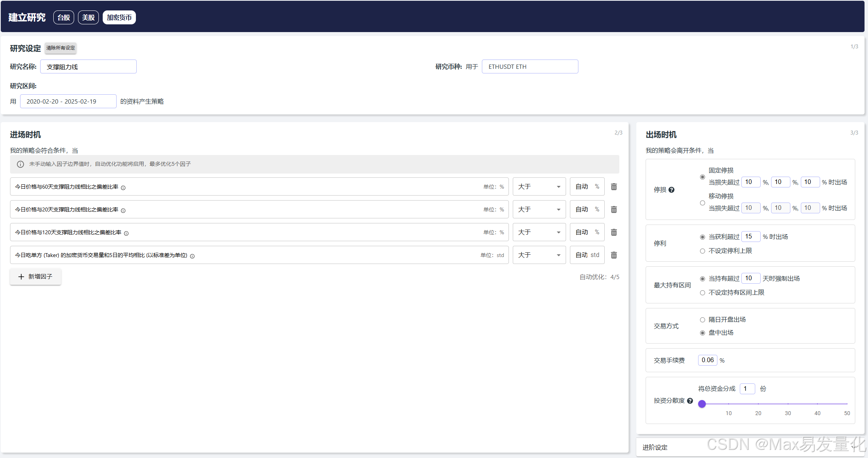868x458 pixels.
Task: Open the 投资分散度 help question icon
Action: coord(690,401)
